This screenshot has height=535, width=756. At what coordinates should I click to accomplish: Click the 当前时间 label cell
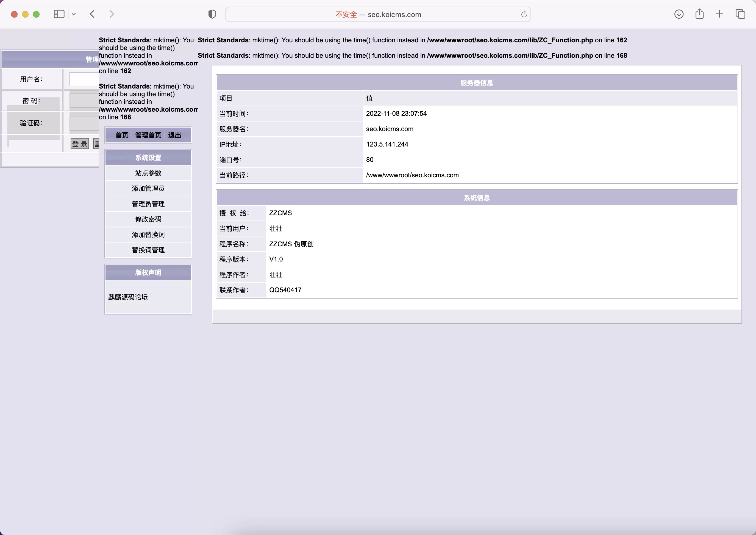tap(290, 114)
